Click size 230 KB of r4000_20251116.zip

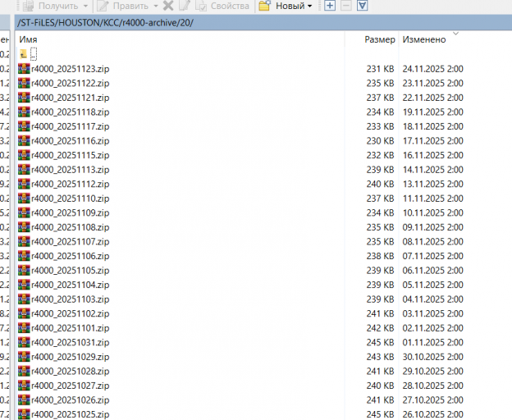point(380,140)
